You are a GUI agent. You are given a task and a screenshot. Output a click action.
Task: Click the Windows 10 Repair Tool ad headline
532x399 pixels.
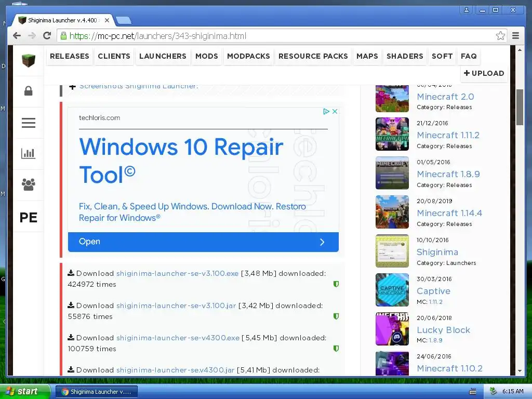pyautogui.click(x=181, y=161)
